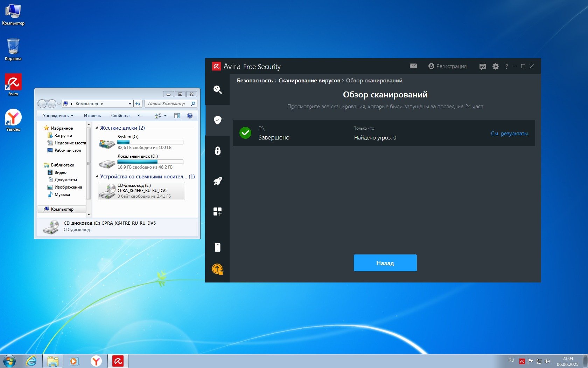Click the Сканирование вирусов breadcrumb
The width and height of the screenshot is (588, 368).
pyautogui.click(x=309, y=81)
